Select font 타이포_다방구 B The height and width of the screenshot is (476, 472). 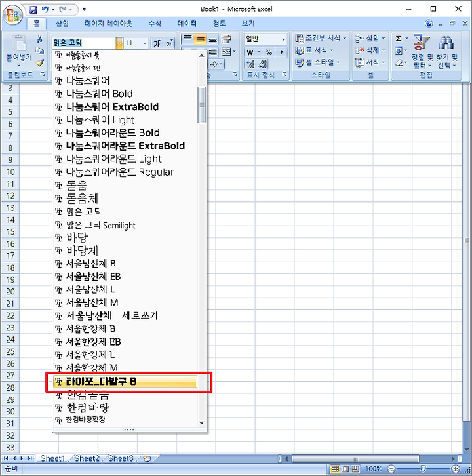coord(125,382)
